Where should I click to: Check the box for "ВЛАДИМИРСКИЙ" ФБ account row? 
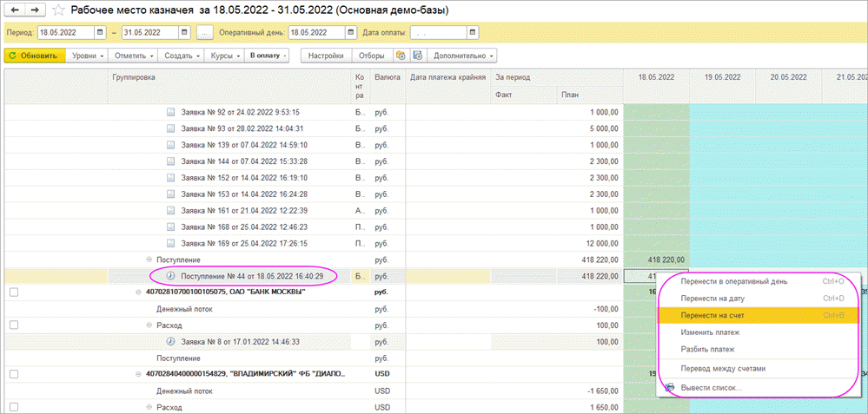pyautogui.click(x=12, y=373)
